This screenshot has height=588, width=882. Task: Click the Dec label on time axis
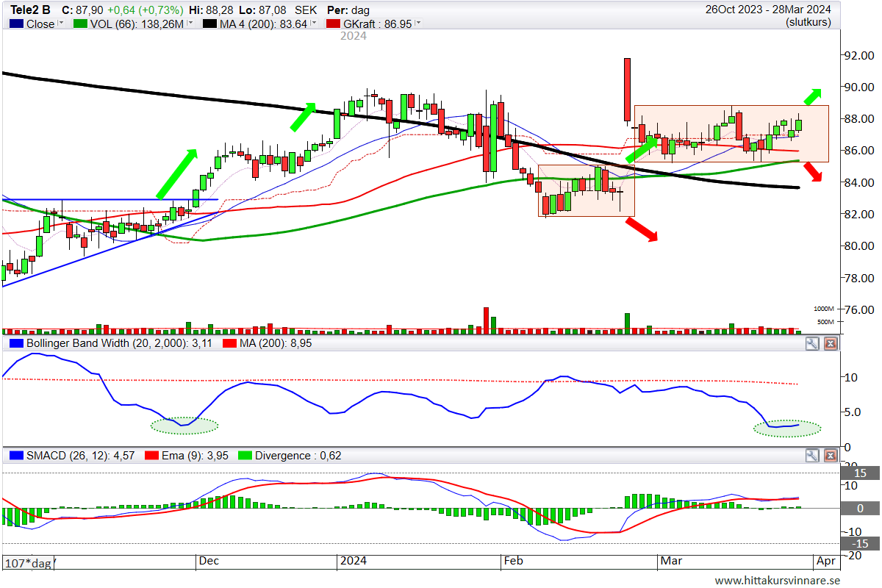(x=209, y=561)
